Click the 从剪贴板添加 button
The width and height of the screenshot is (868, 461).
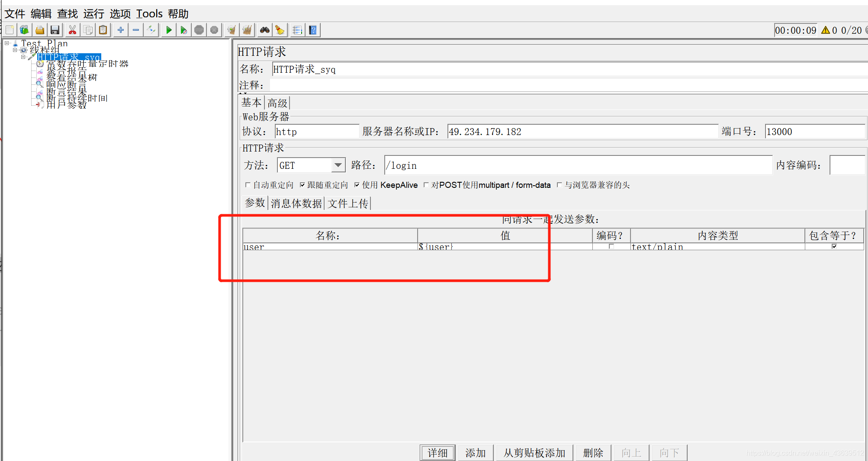coord(534,453)
